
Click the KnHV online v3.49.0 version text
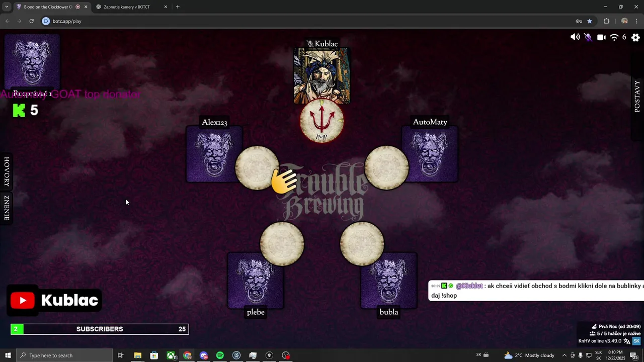coord(600,341)
